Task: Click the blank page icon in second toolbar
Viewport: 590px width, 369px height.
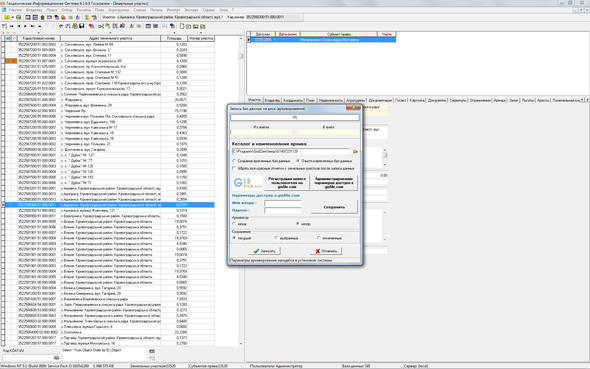Action: pos(182,26)
